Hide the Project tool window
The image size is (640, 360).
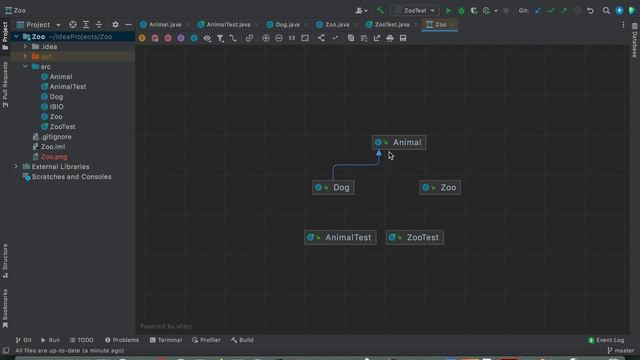[x=128, y=24]
